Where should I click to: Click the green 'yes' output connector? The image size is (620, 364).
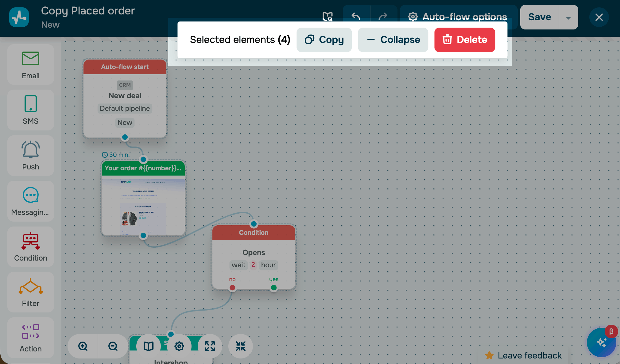tap(274, 288)
